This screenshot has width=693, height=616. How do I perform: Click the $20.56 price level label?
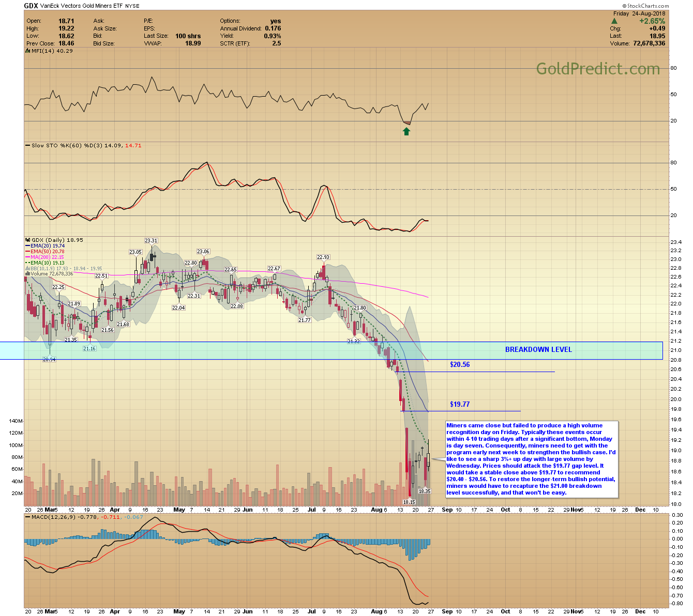(x=460, y=365)
